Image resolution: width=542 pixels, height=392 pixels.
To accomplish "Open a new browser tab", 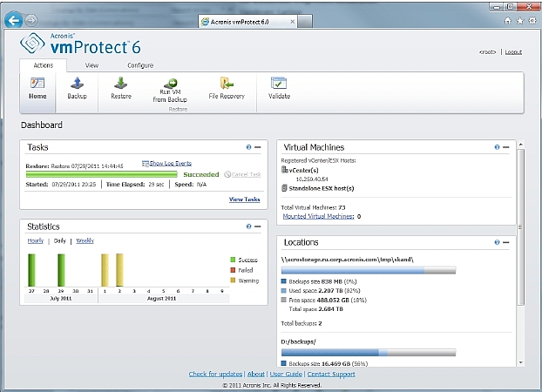I will tap(305, 22).
